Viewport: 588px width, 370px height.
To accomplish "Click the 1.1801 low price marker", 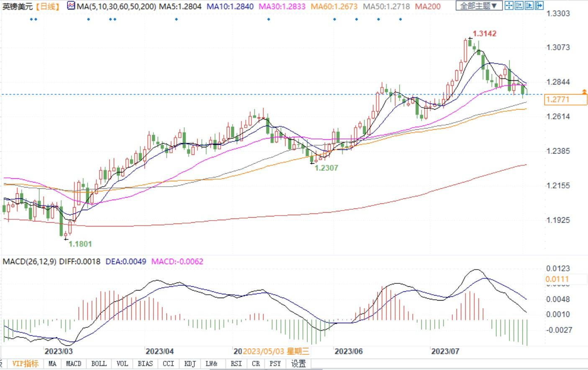I will pyautogui.click(x=80, y=244).
